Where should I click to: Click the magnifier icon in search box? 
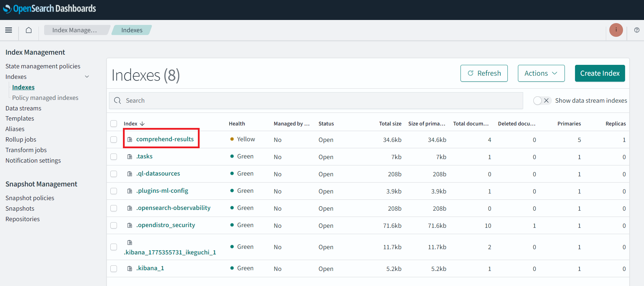click(x=118, y=101)
